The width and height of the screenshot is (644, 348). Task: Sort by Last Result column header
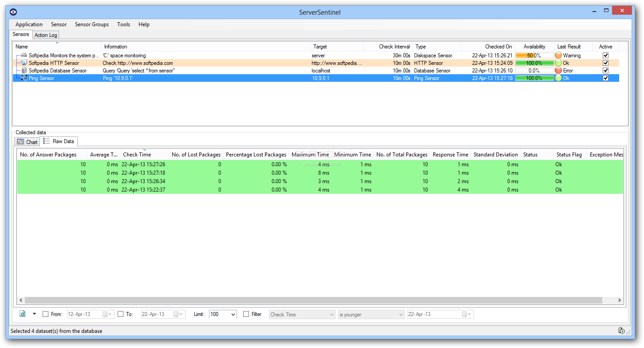(x=573, y=47)
